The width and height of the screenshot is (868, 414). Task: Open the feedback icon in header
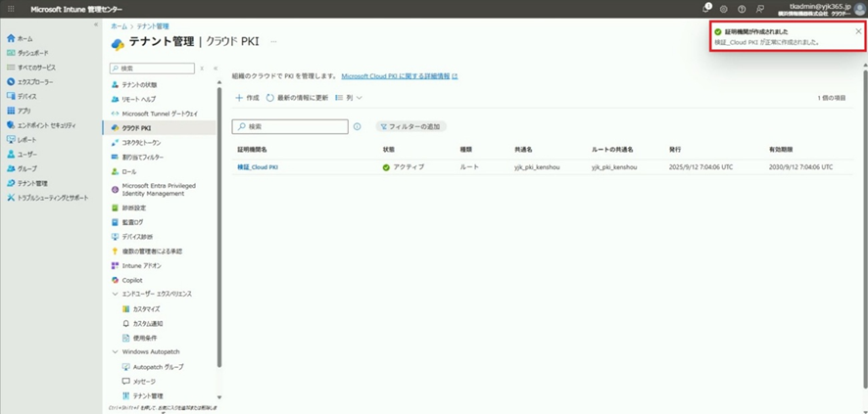point(760,9)
